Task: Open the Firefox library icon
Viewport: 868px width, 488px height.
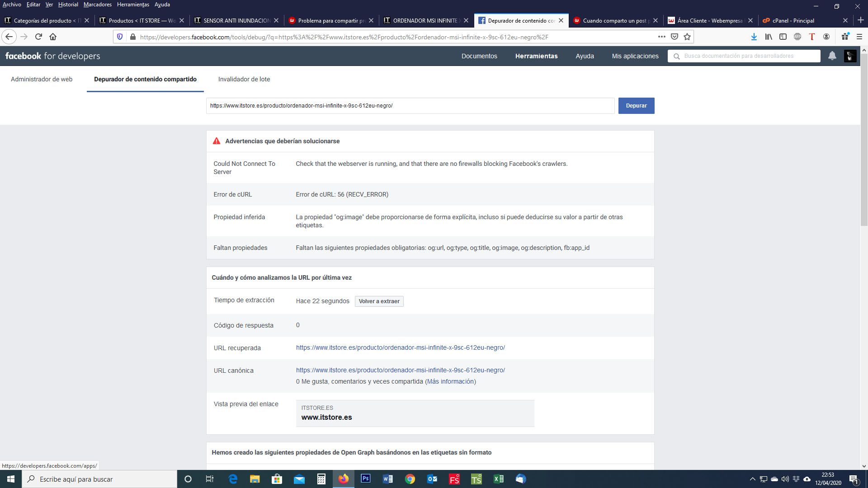Action: tap(769, 37)
